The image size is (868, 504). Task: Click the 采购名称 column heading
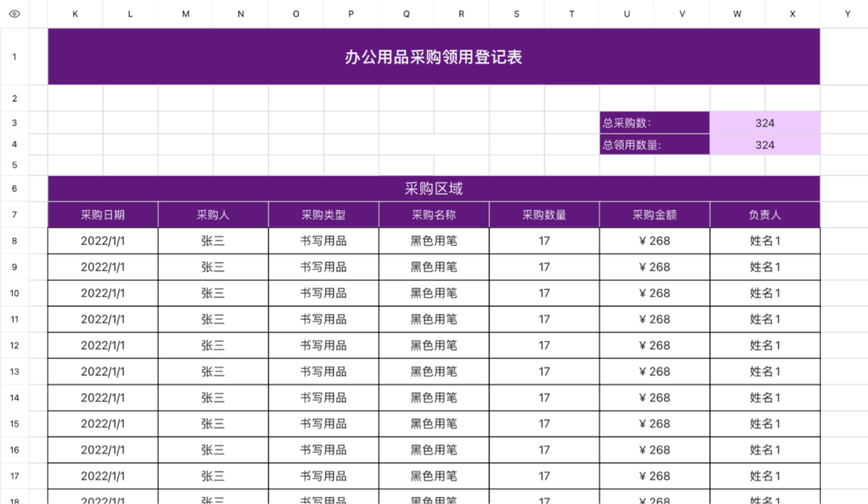(x=433, y=214)
